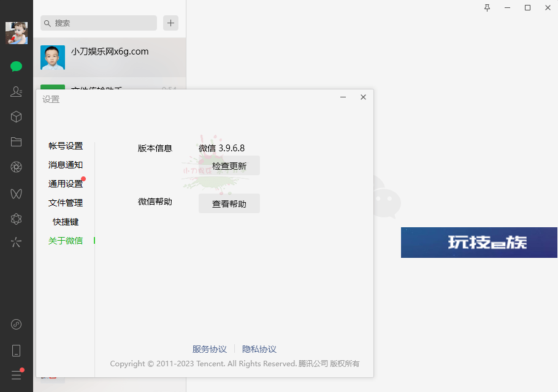Click the plus button beside the search box
Viewport: 558px width, 392px height.
click(171, 23)
